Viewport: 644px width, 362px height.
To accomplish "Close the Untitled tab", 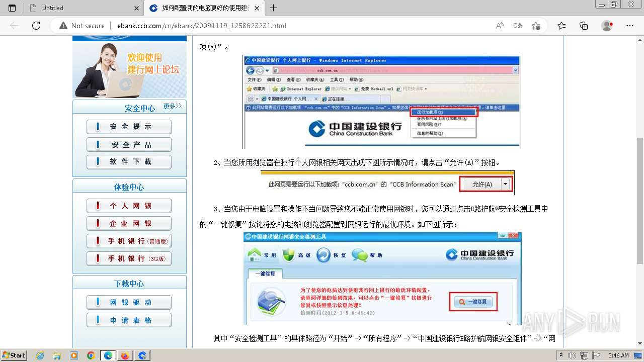I will click(137, 8).
